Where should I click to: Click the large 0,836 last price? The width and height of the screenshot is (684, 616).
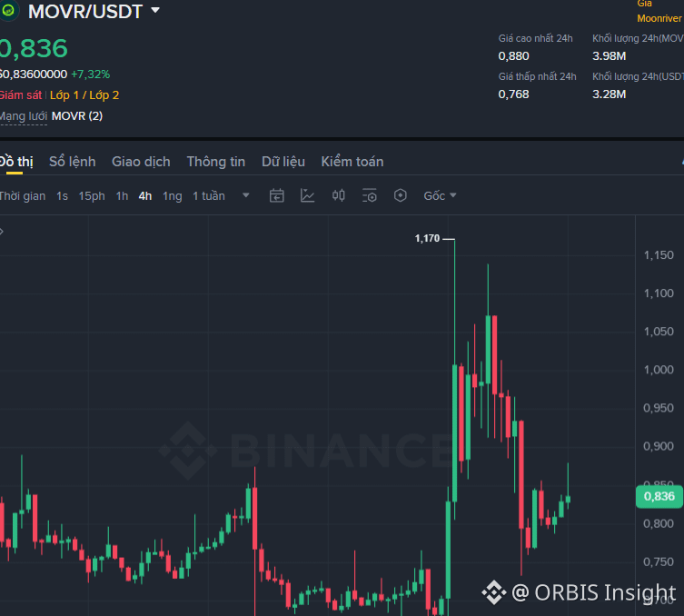(34, 48)
